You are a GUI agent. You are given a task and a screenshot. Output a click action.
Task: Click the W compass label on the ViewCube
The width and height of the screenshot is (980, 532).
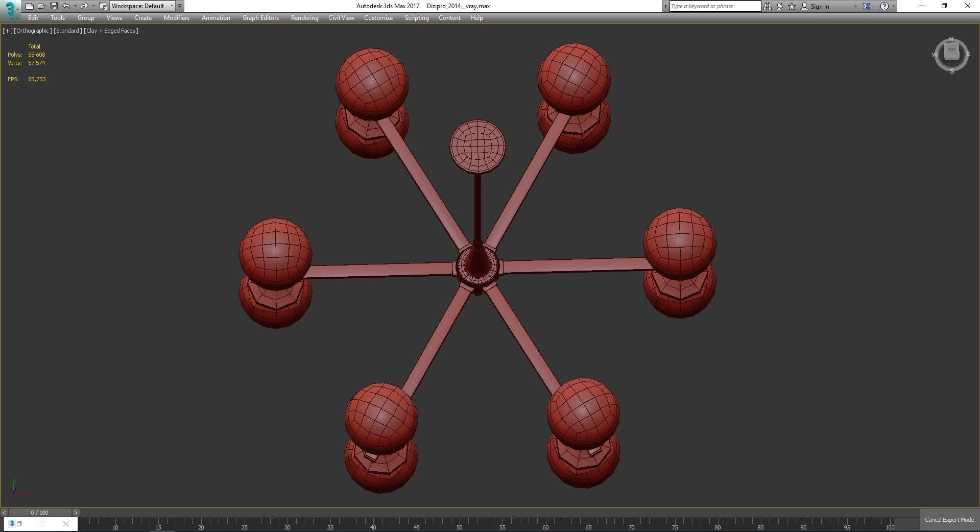[x=935, y=55]
